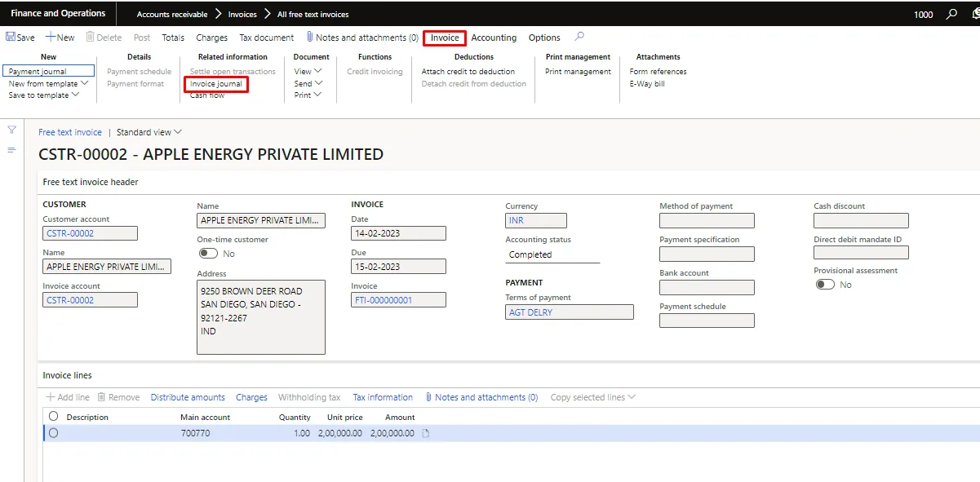Click Cash flow button
980x482 pixels.
(207, 95)
